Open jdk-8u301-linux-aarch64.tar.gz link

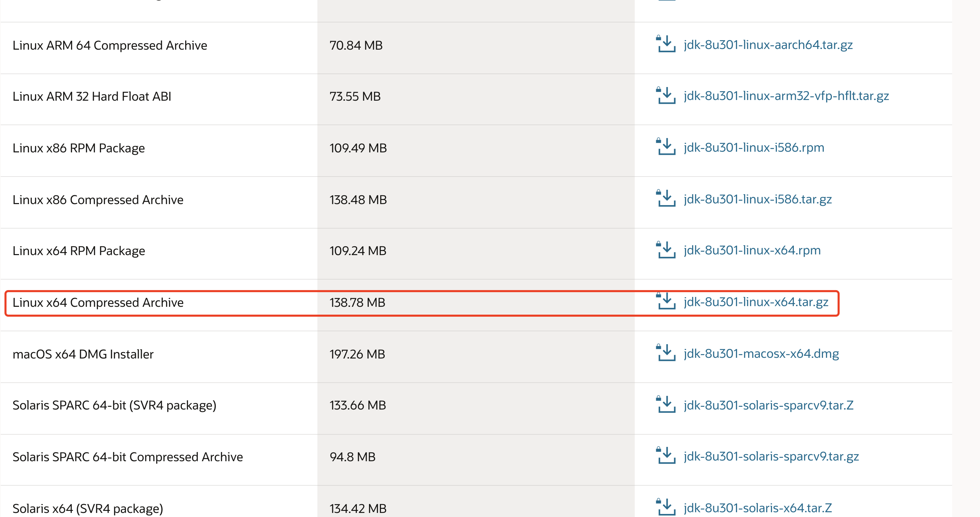click(x=768, y=45)
